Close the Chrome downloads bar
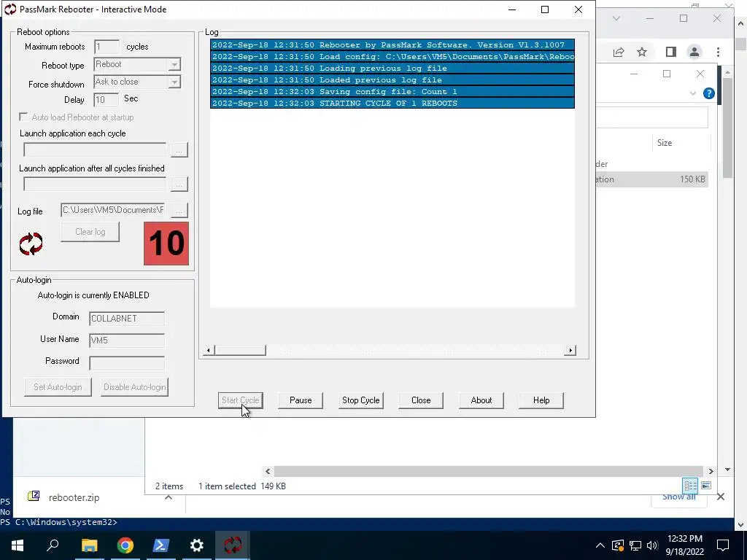747x560 pixels. (x=721, y=497)
